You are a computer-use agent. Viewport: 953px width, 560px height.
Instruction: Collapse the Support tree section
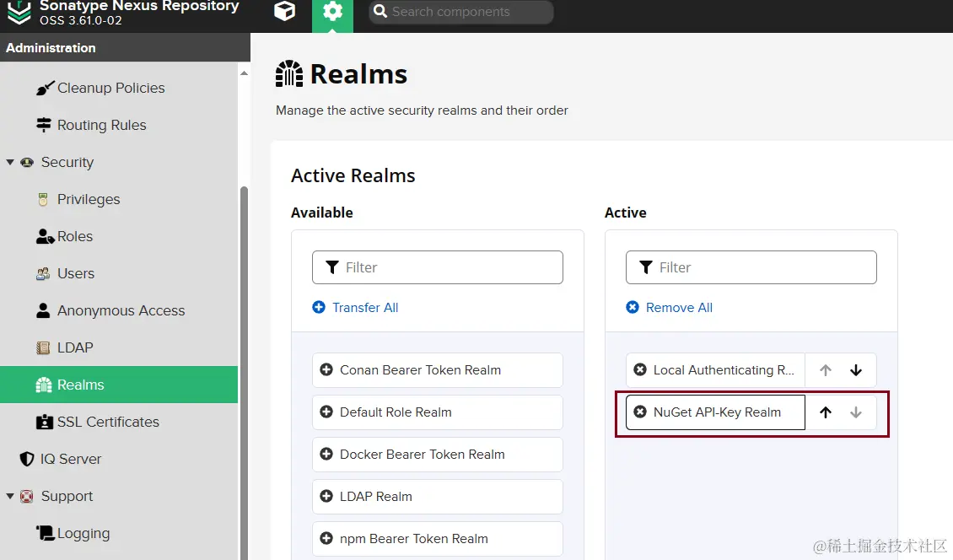(x=10, y=496)
